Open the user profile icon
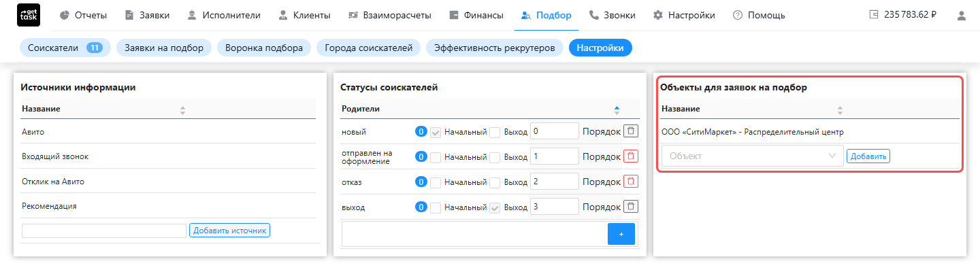The image size is (980, 272). (962, 15)
